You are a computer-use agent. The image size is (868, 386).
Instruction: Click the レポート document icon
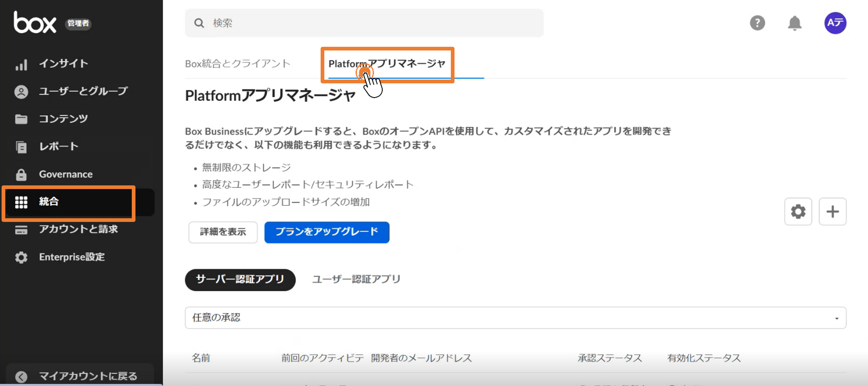coord(21,147)
